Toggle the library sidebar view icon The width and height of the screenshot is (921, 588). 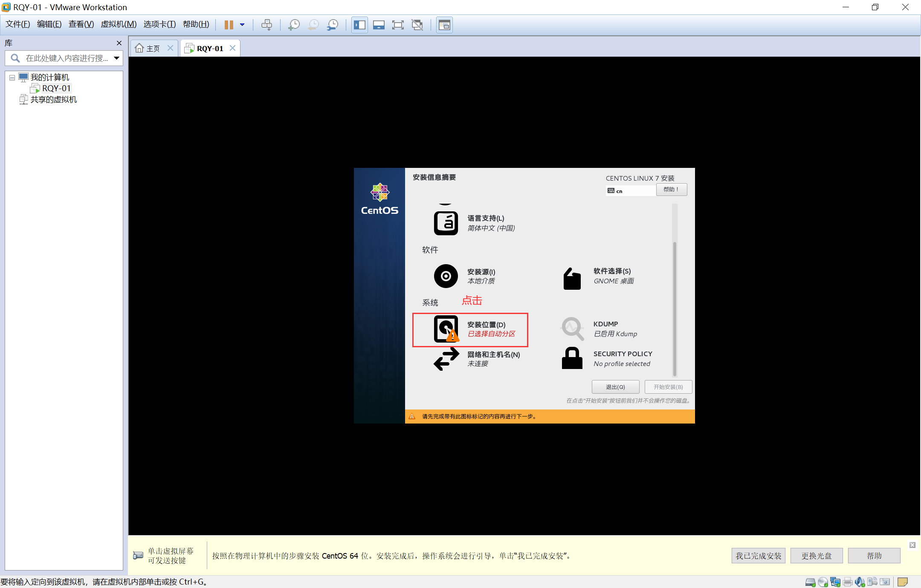(359, 25)
